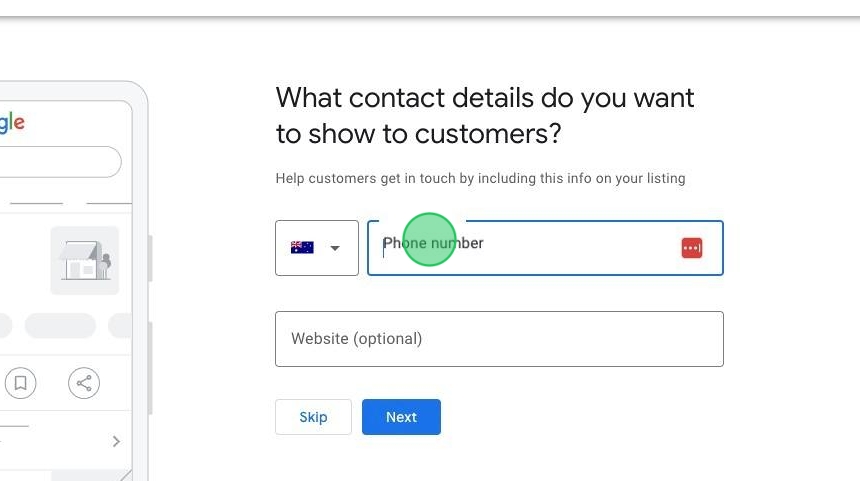
Task: Click the right chevron in listing preview
Action: 116,441
